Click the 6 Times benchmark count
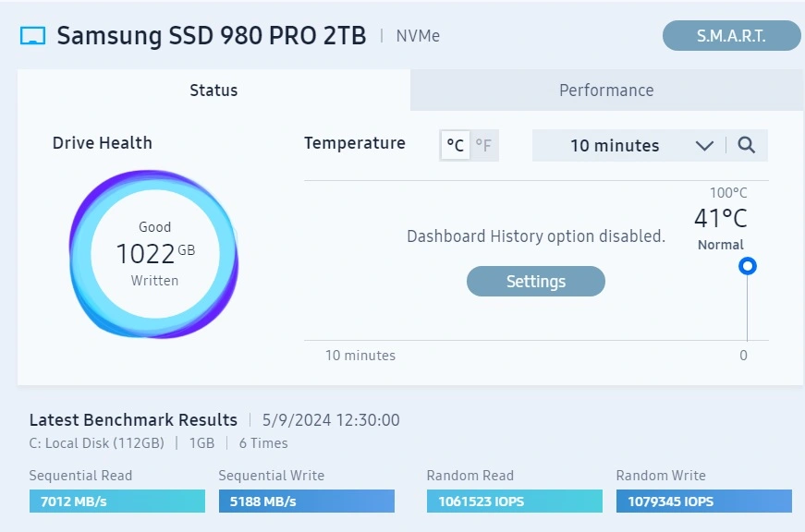This screenshot has width=805, height=532. tap(263, 443)
